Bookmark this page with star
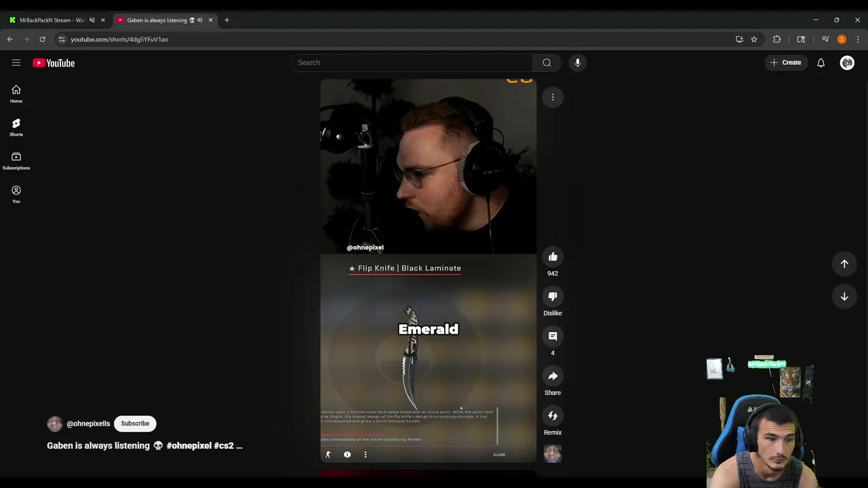The height and width of the screenshot is (488, 868). click(x=753, y=39)
